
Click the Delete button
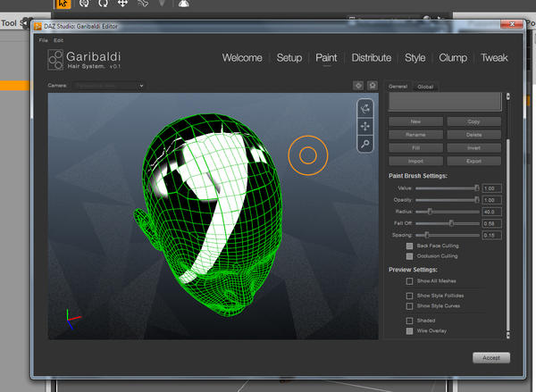click(x=473, y=135)
